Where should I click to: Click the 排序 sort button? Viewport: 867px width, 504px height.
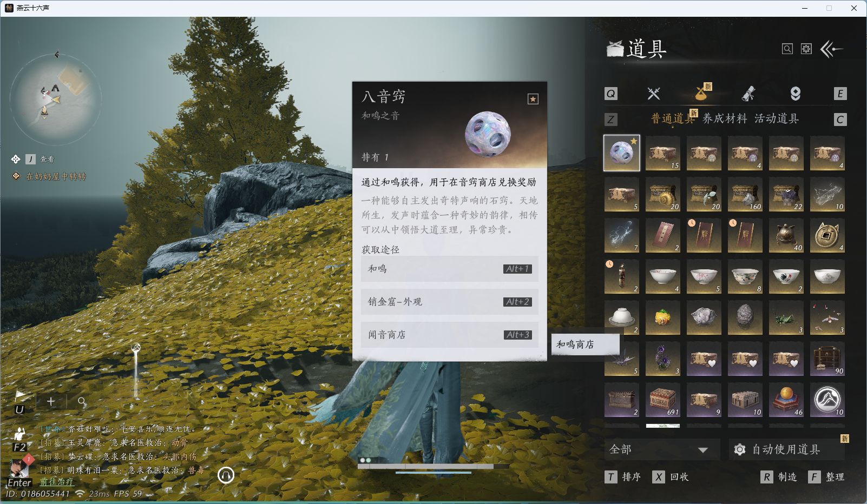[x=623, y=477]
